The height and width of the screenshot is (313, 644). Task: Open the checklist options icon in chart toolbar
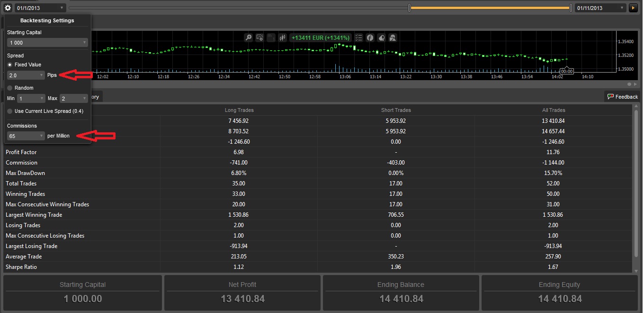tap(358, 37)
